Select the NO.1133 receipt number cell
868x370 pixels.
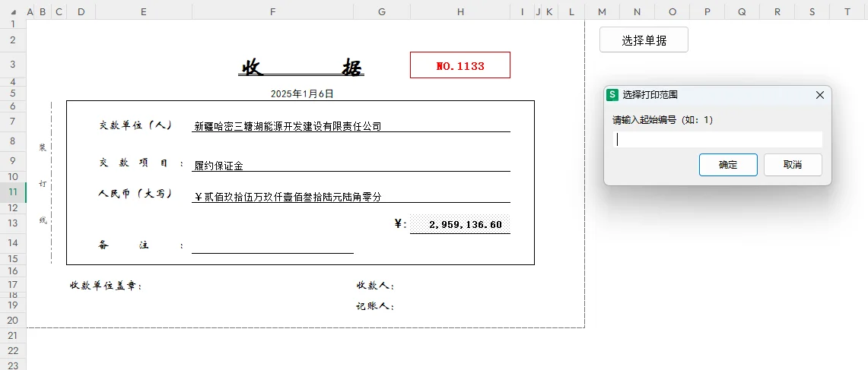click(460, 65)
